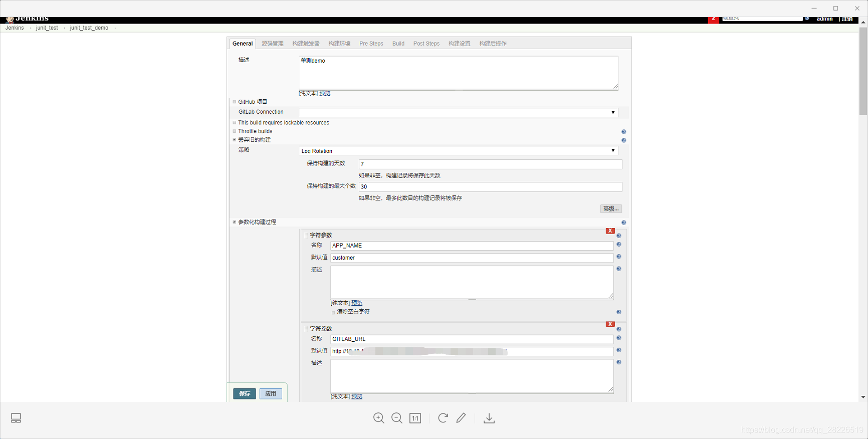
Task: Click into the 保持构建的最大个数 field
Action: pos(491,187)
